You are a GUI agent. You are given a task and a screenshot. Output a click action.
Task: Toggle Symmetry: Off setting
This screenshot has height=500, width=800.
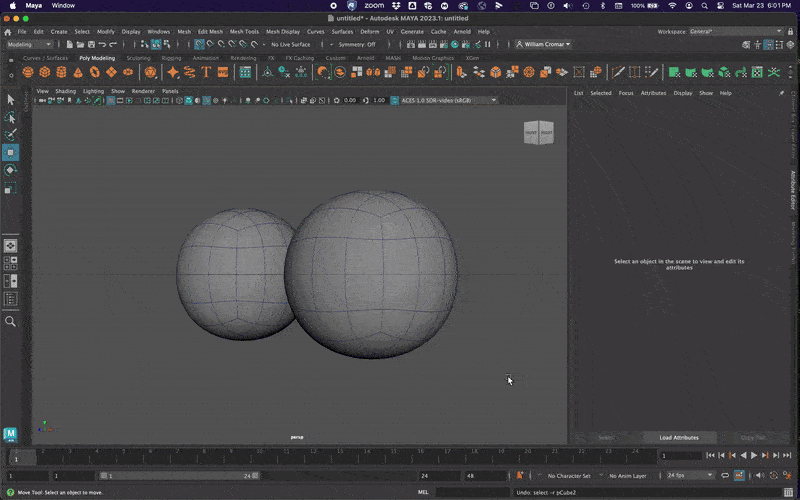click(x=357, y=44)
